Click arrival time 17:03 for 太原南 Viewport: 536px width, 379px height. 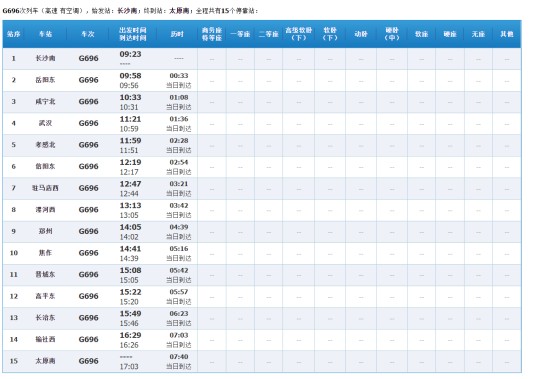129,367
